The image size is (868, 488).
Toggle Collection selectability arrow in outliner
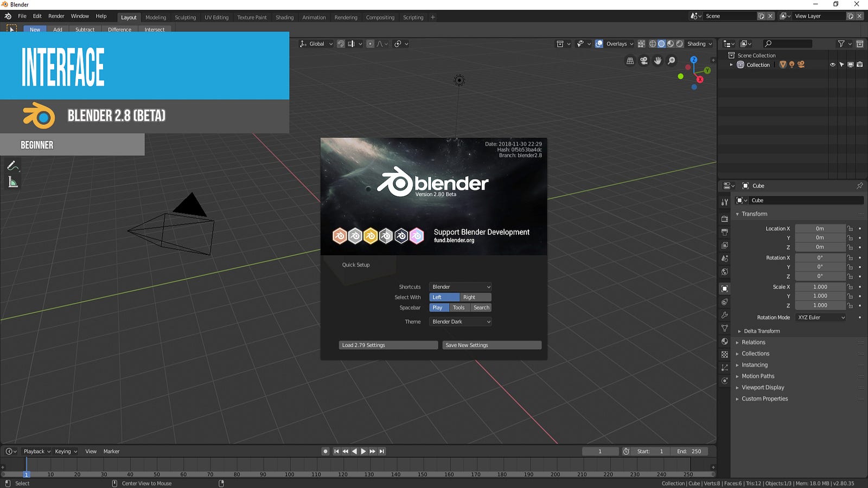(x=842, y=65)
